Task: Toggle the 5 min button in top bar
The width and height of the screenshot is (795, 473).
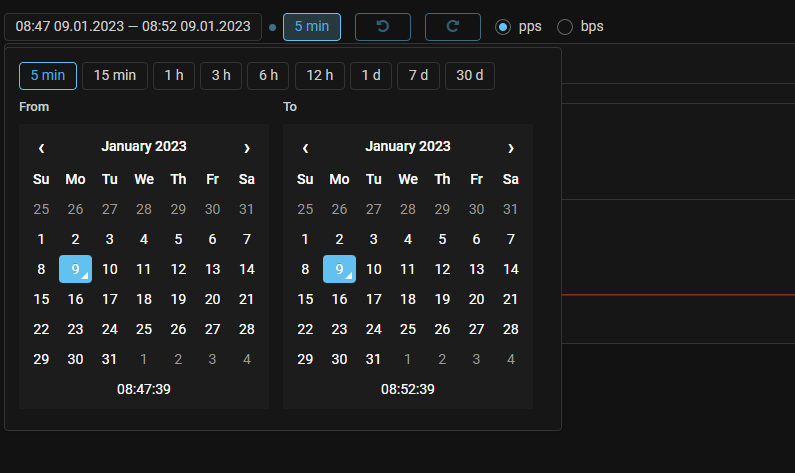Action: (311, 27)
